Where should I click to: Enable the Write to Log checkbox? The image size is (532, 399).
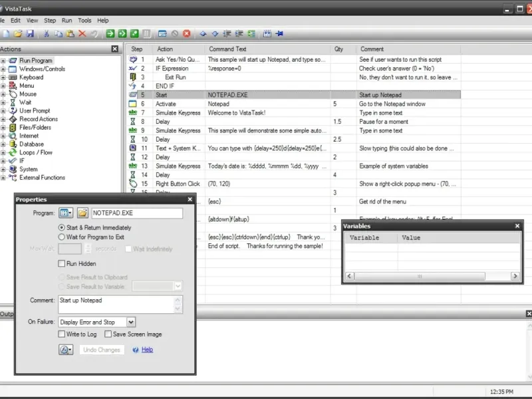61,334
